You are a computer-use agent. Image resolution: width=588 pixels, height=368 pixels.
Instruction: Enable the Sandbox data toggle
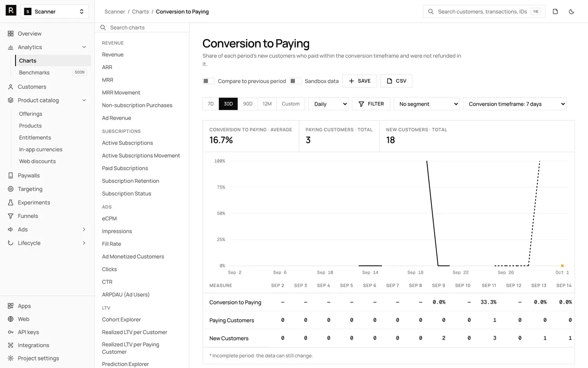coord(295,81)
